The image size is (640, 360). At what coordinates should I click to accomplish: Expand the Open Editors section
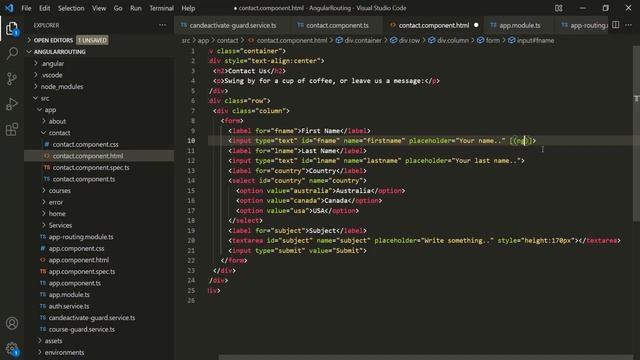(x=53, y=40)
